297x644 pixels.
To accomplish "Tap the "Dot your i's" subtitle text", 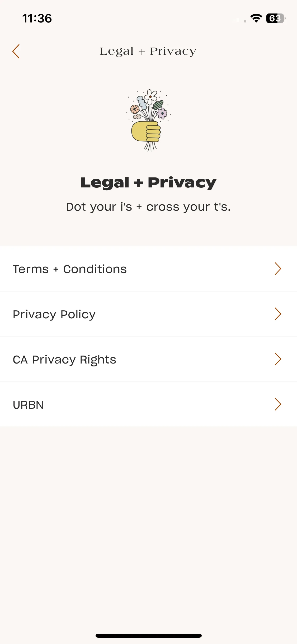I will tap(148, 207).
